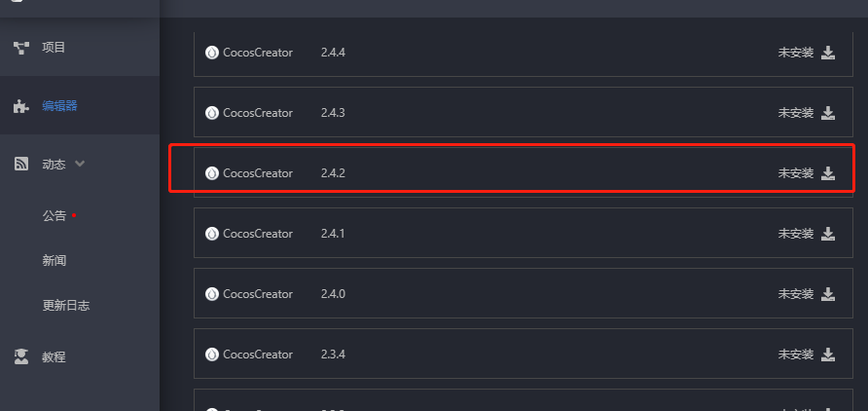Click the CocosCreator 2.4.2 logo icon
This screenshot has height=411, width=868.
tap(212, 173)
